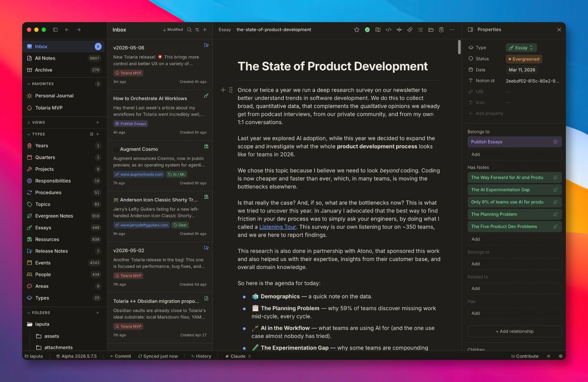Edit the Date value Mar 11, 2026
The width and height of the screenshot is (588, 382).
522,70
